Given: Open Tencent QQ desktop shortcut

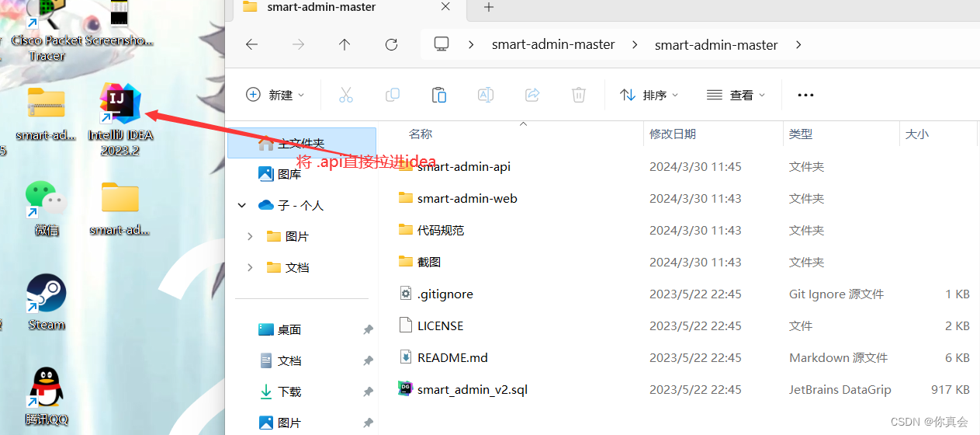Looking at the screenshot, I should point(47,396).
